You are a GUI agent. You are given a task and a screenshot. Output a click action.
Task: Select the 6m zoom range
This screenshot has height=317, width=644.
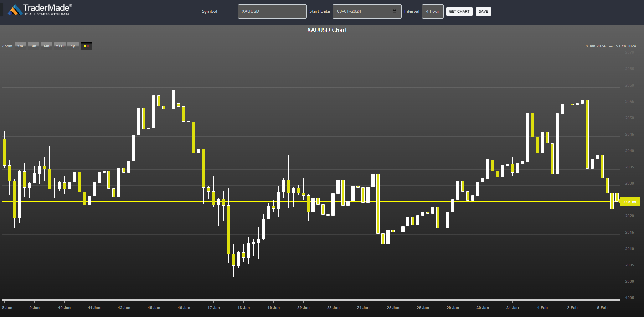[47, 46]
